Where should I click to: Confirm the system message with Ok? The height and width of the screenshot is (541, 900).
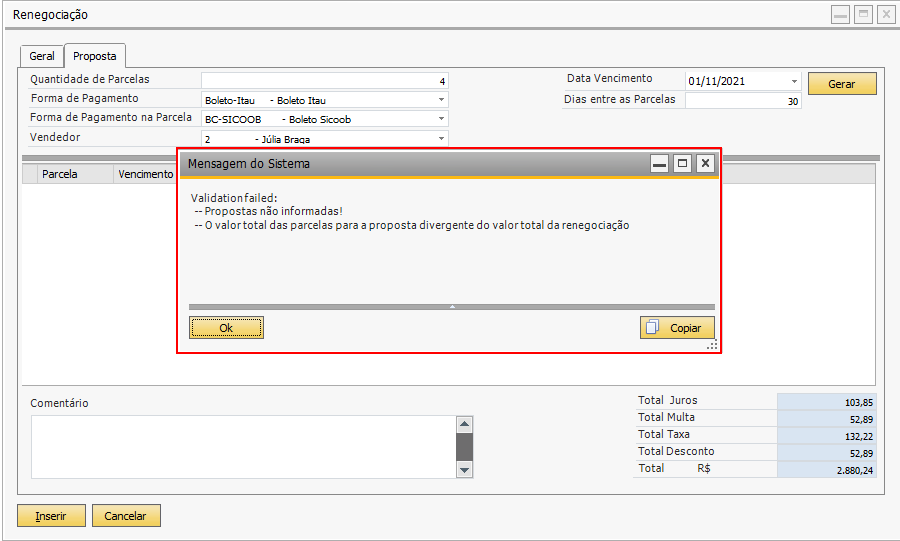[226, 328]
